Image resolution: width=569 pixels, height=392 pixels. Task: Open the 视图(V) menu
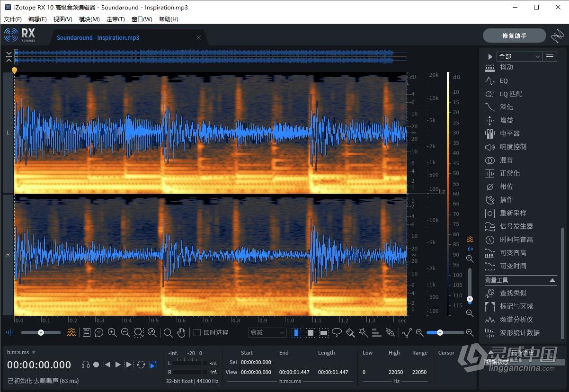[62, 19]
